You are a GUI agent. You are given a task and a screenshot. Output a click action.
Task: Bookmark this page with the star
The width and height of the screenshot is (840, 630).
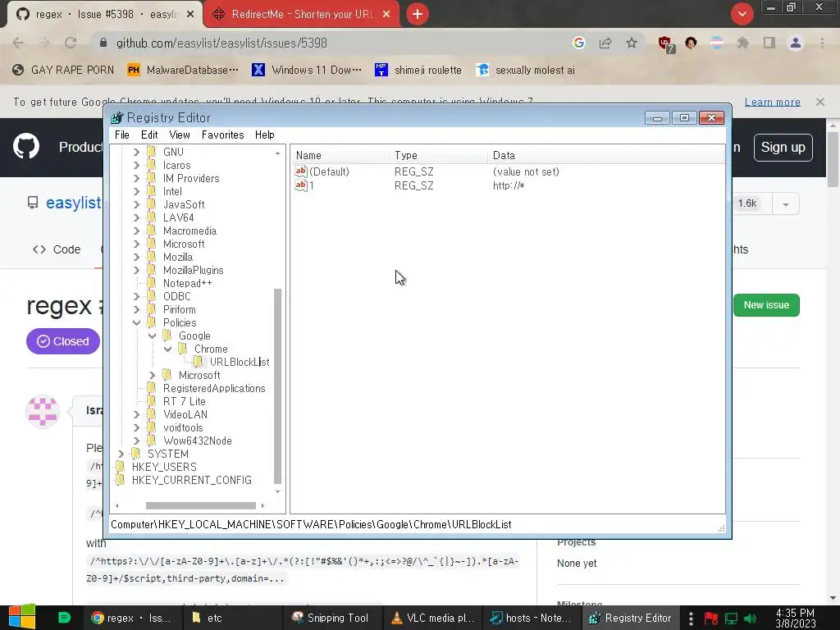coord(632,43)
